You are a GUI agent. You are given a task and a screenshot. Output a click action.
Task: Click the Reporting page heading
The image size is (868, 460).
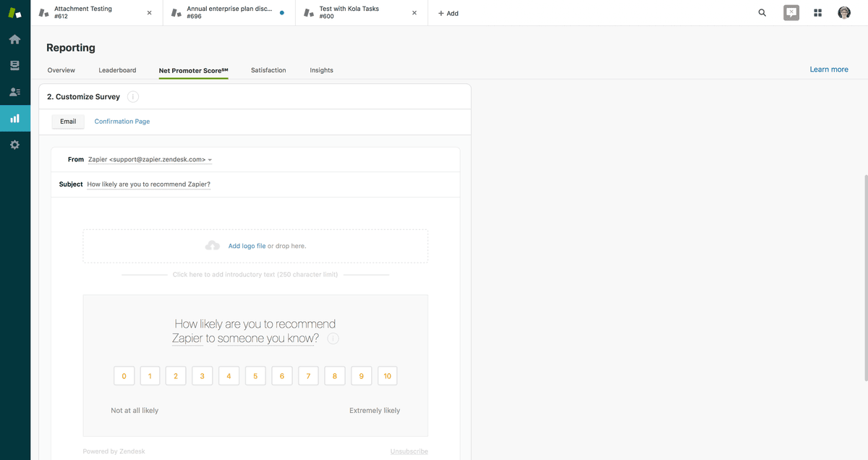(71, 48)
